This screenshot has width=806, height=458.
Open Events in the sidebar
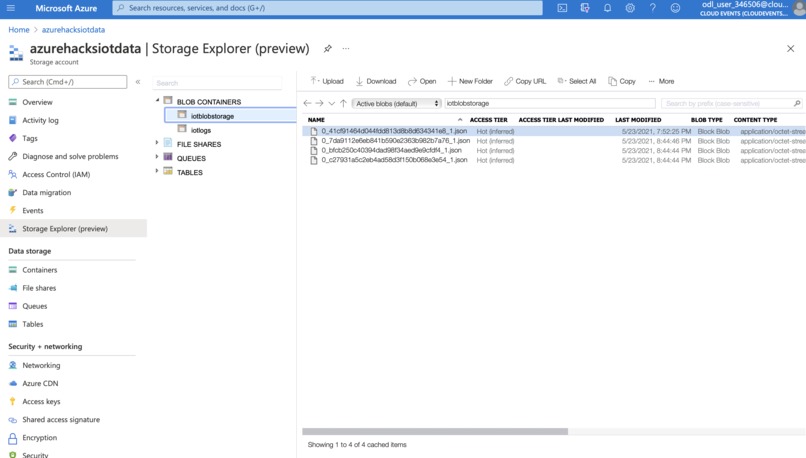click(32, 210)
